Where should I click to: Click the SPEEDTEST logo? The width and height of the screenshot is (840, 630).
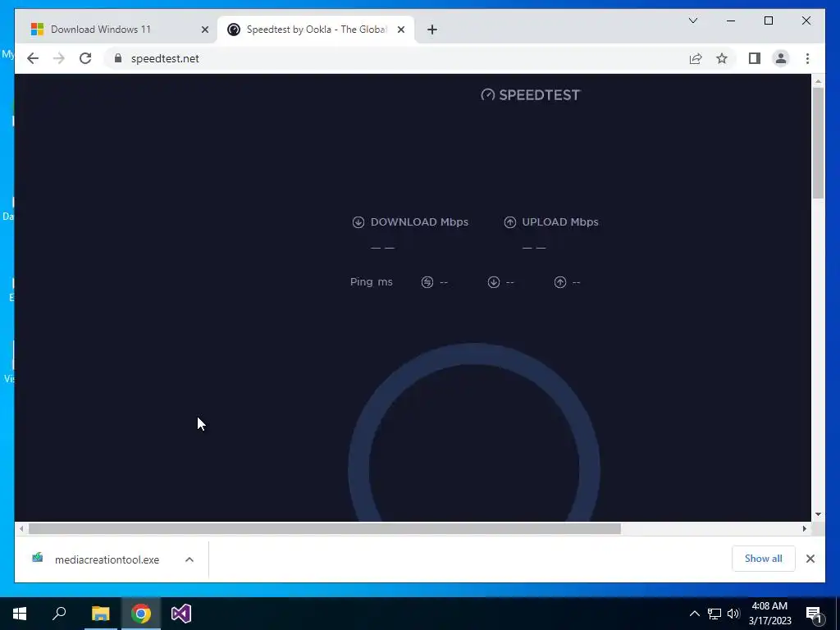(x=531, y=95)
